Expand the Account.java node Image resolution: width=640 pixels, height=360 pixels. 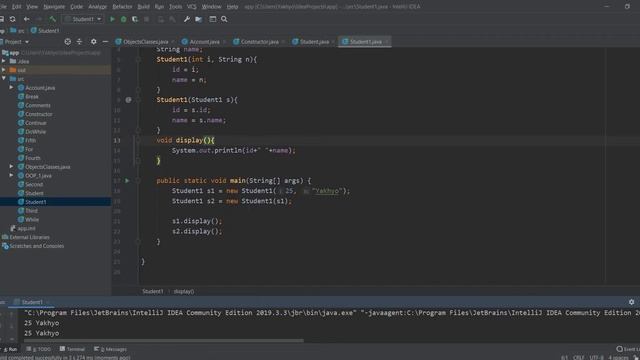[x=11, y=88]
